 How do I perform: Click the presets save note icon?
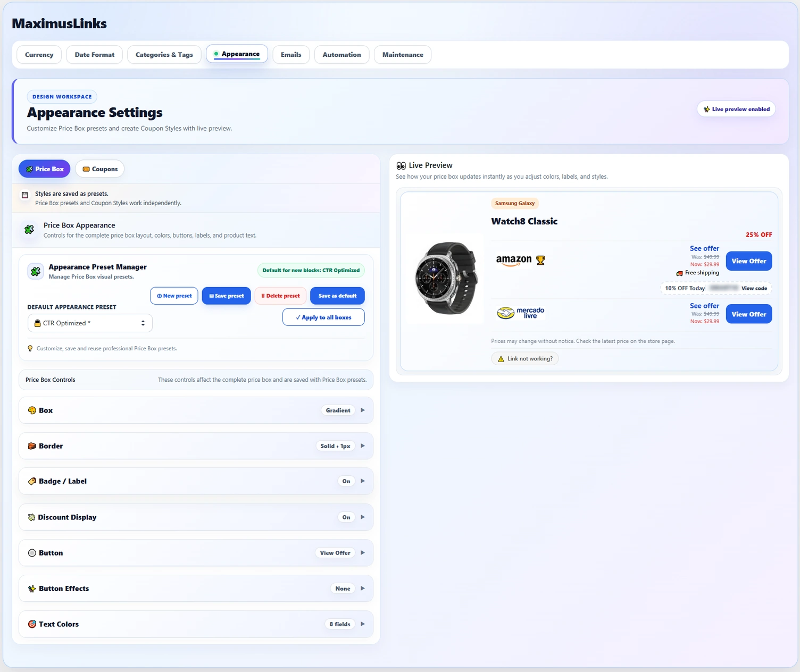point(25,195)
